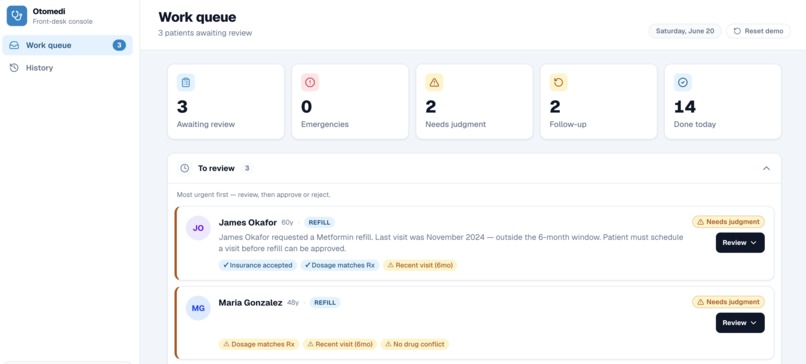Click the clipboard icon on Awaiting review card
The image size is (806, 364).
pos(186,82)
